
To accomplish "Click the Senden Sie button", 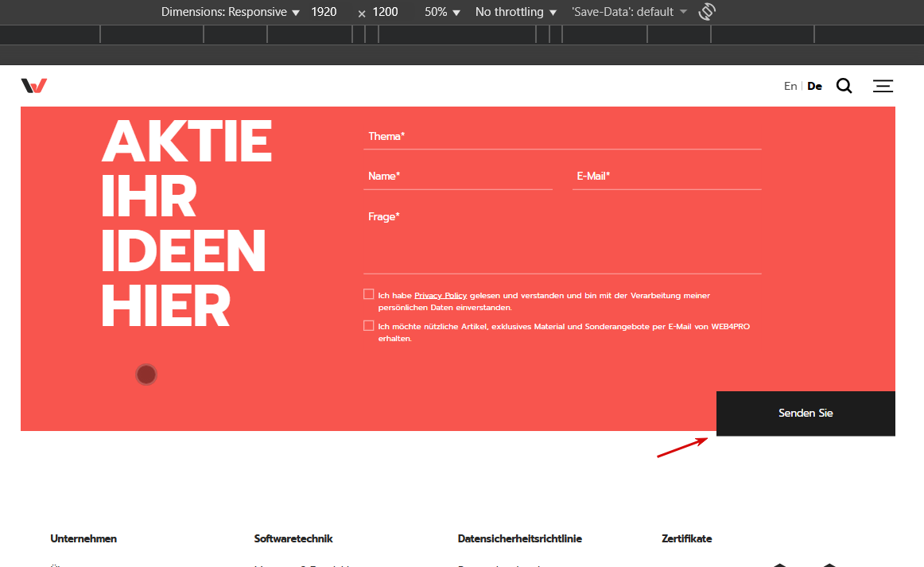I will click(806, 414).
